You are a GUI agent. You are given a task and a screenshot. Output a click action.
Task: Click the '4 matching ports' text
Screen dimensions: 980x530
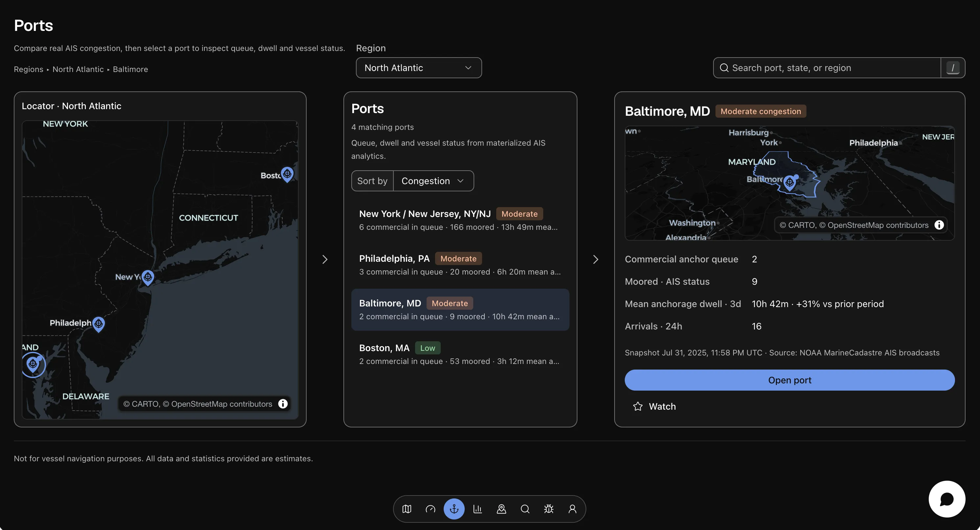click(382, 127)
